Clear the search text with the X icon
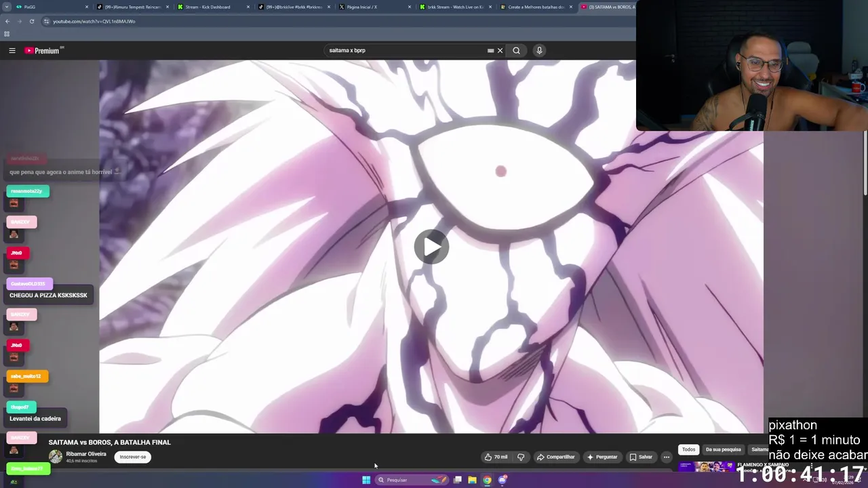The width and height of the screenshot is (868, 488). (500, 50)
